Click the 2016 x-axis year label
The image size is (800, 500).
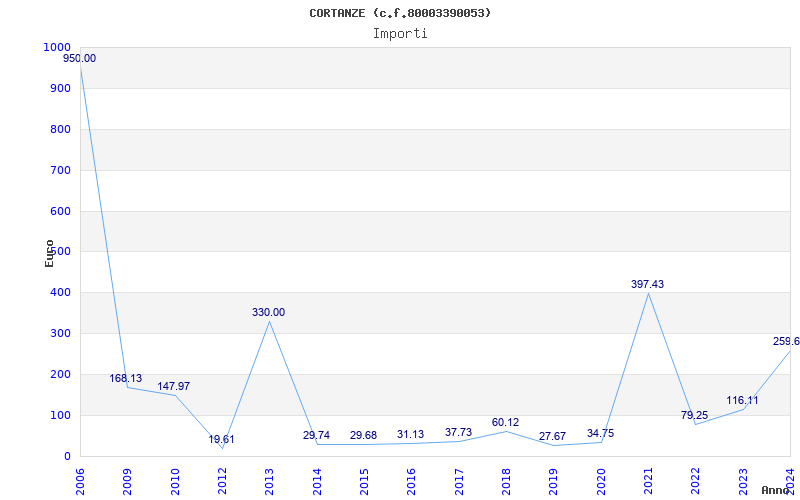(412, 481)
